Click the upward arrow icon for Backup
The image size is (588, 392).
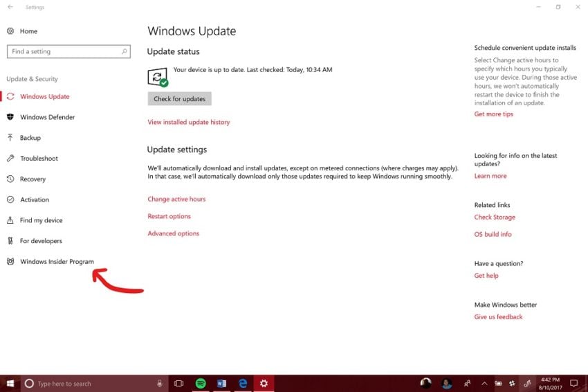(10, 137)
